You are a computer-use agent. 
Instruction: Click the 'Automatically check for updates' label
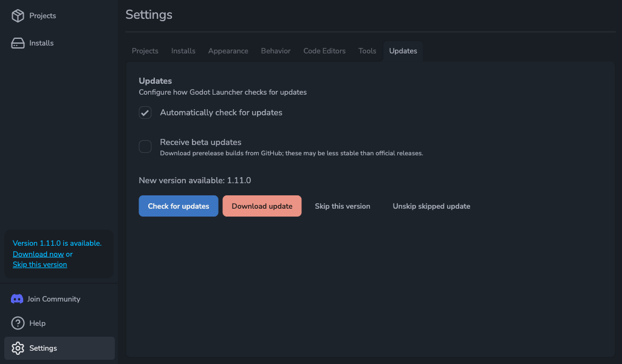point(221,112)
